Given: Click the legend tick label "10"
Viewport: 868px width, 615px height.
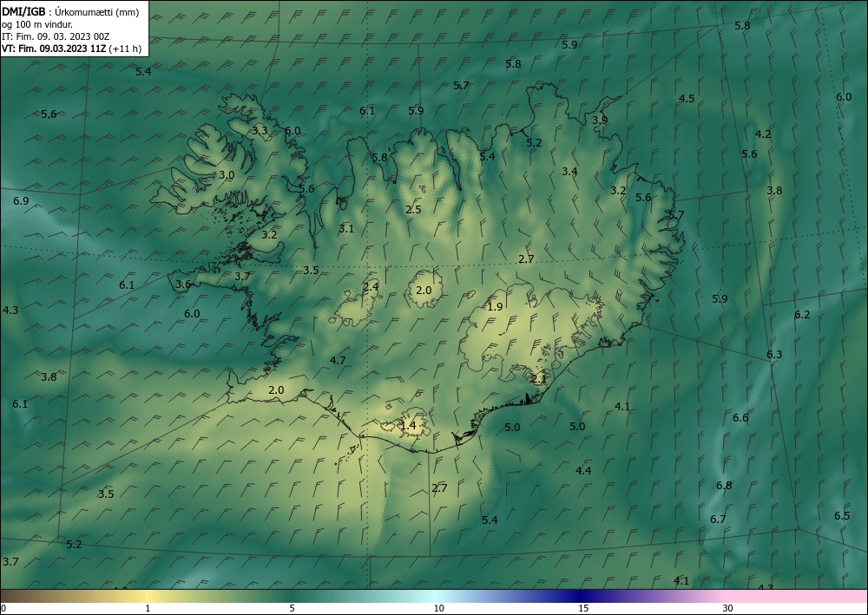Looking at the screenshot, I should click(439, 608).
